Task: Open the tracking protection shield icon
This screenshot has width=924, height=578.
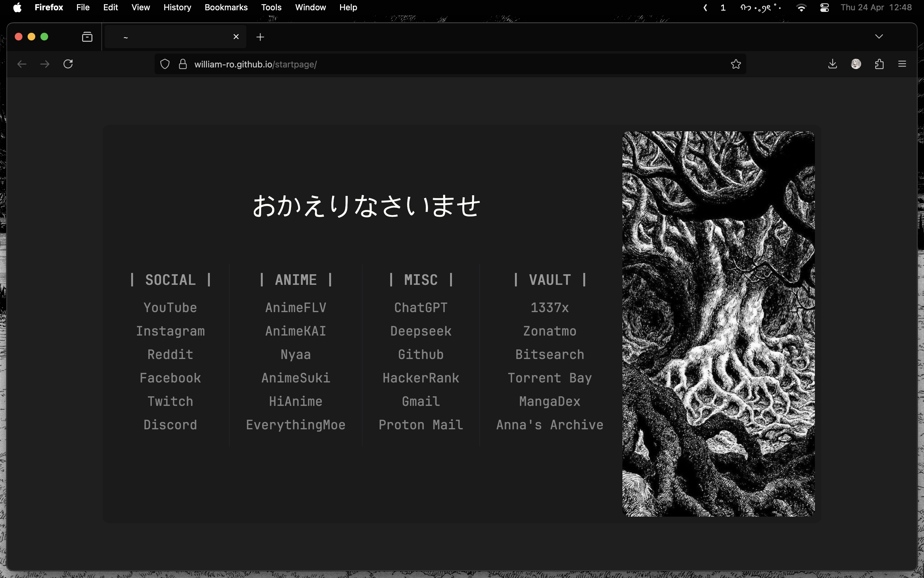Action: (x=165, y=64)
